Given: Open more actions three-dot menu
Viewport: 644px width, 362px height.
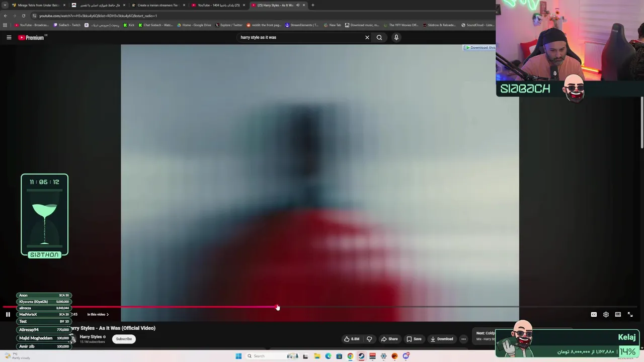Looking at the screenshot, I should [x=463, y=339].
